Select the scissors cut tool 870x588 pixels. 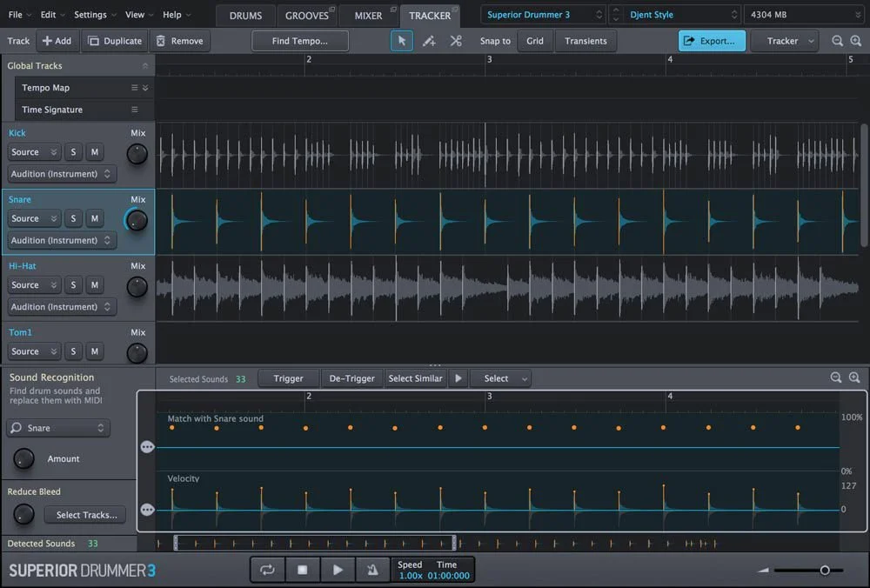[x=456, y=41]
